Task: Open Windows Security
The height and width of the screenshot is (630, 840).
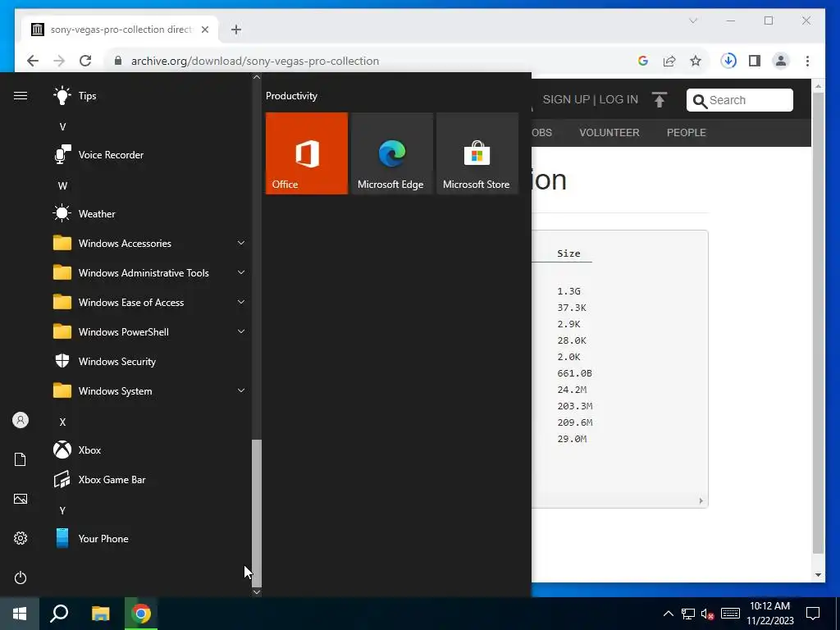Action: 150,362
